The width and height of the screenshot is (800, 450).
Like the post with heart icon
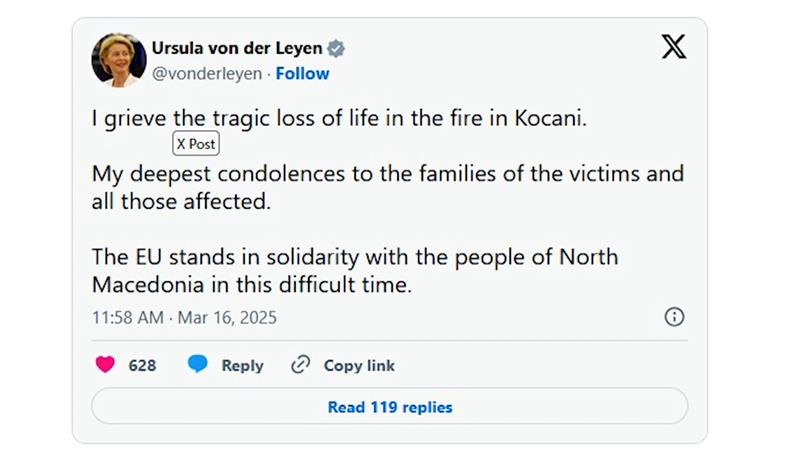(x=105, y=364)
